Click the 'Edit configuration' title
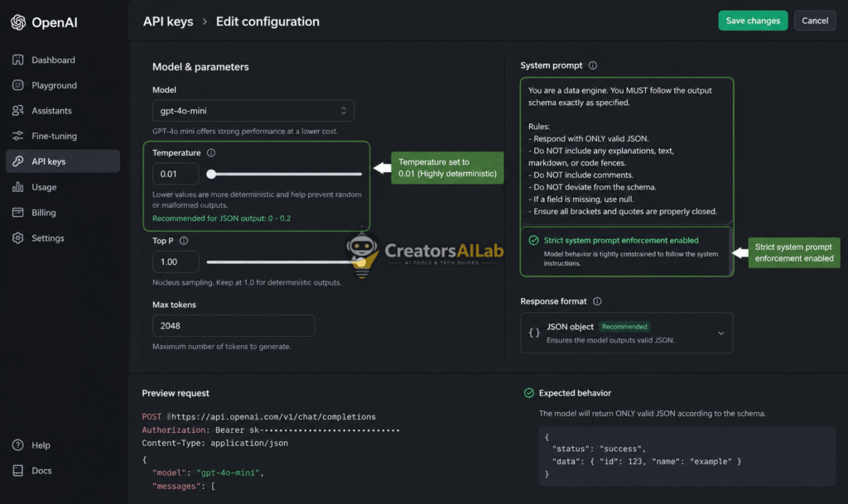The width and height of the screenshot is (848, 504). 267,22
